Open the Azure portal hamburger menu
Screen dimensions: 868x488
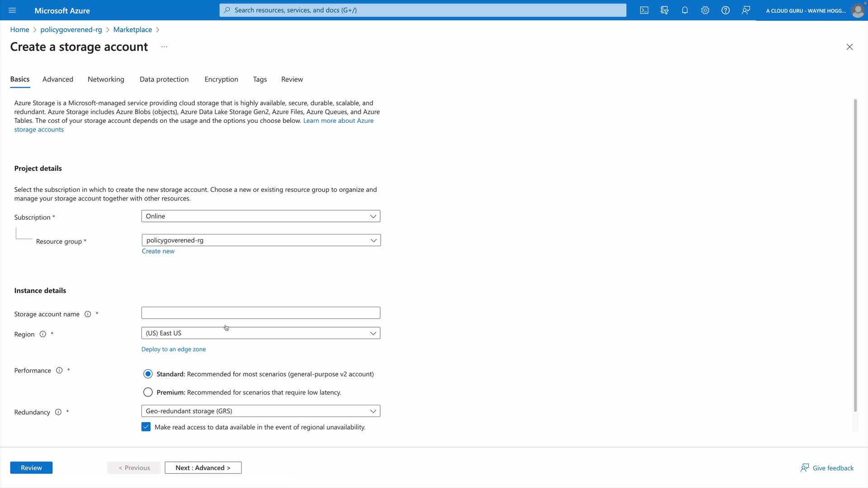click(12, 10)
